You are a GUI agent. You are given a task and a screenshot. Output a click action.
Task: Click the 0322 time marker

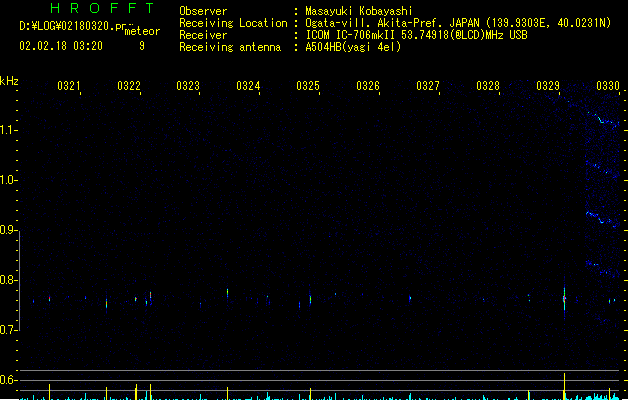[x=129, y=86]
